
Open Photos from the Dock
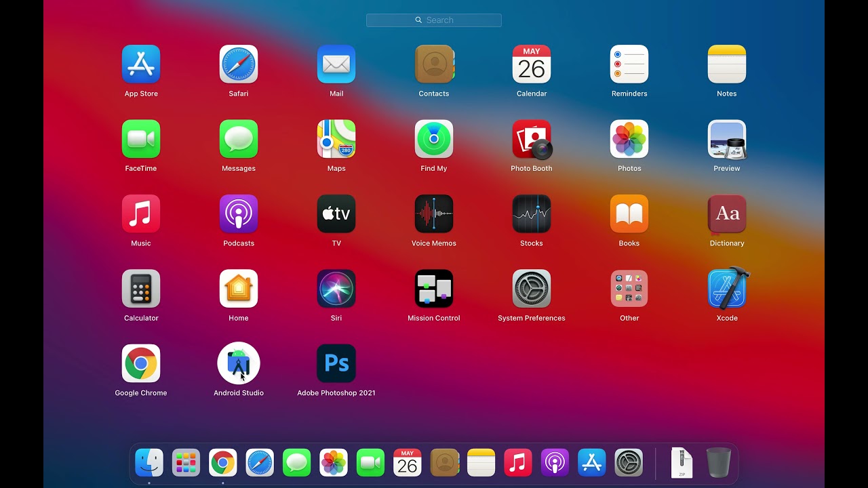coord(334,463)
